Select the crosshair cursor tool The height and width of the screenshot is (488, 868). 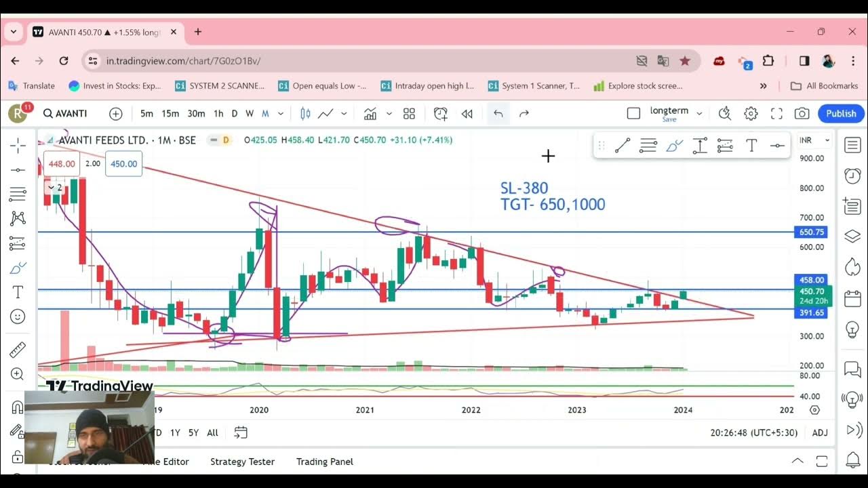coord(18,145)
